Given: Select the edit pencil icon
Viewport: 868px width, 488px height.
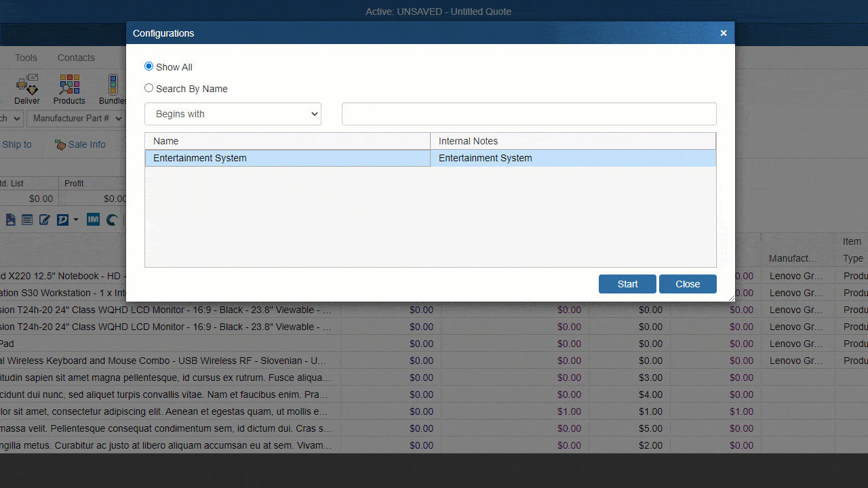Looking at the screenshot, I should pyautogui.click(x=43, y=220).
